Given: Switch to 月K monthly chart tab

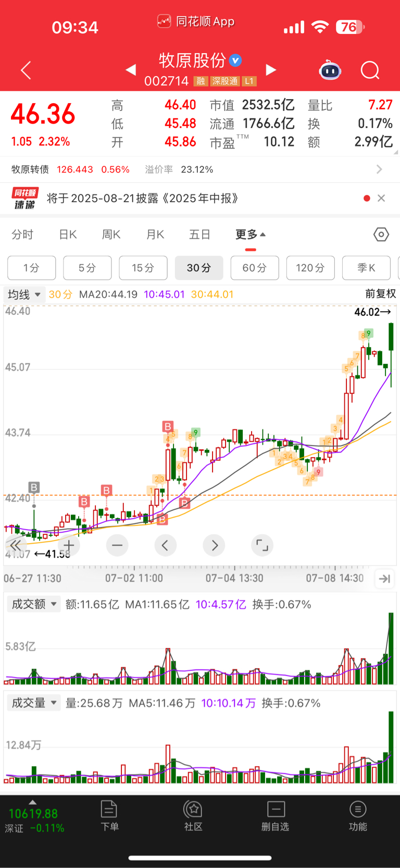Looking at the screenshot, I should [155, 235].
